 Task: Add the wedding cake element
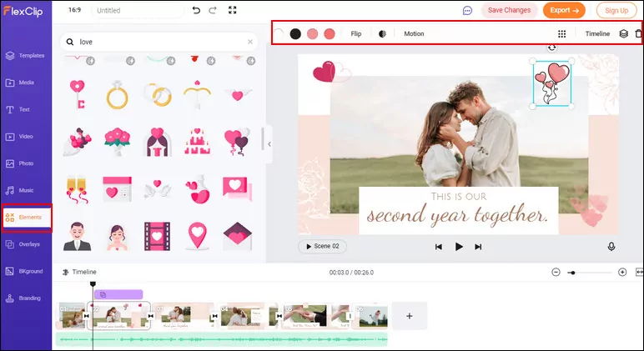[197, 141]
